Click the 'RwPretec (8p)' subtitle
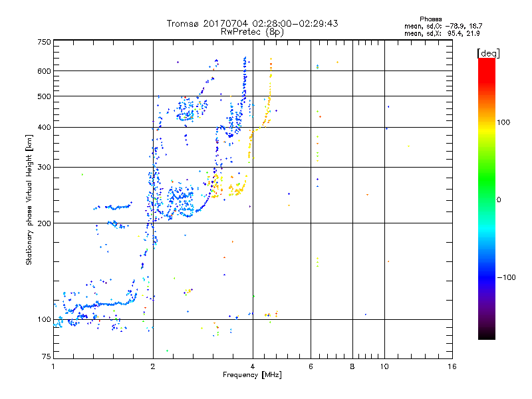532x399 pixels. click(x=252, y=32)
